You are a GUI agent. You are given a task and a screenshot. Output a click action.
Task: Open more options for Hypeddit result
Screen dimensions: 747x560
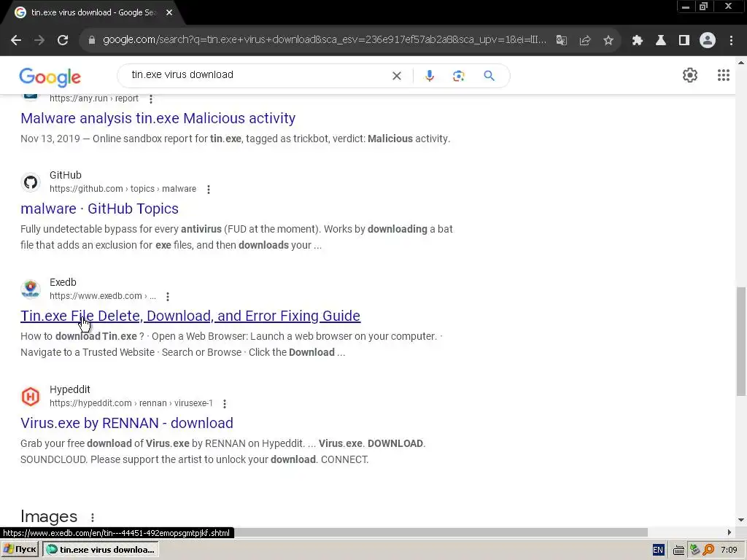pyautogui.click(x=225, y=404)
